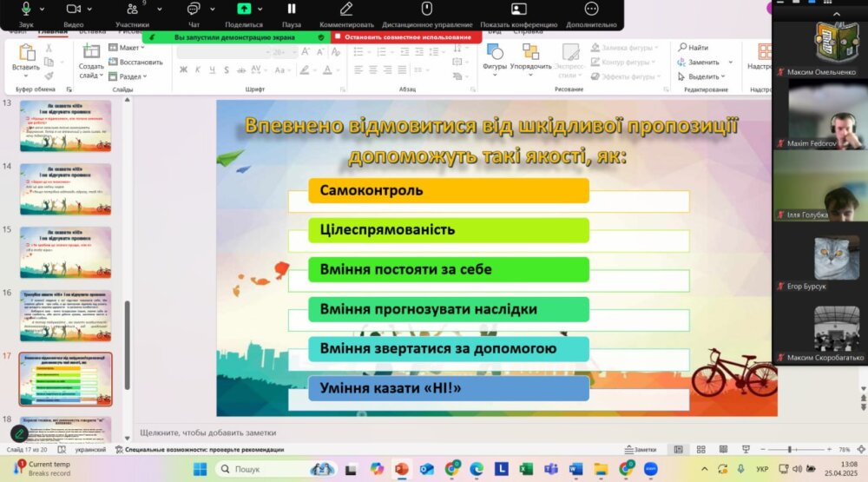This screenshot has height=482, width=868.
Task: Open the Aa change case menu
Action: [282, 69]
